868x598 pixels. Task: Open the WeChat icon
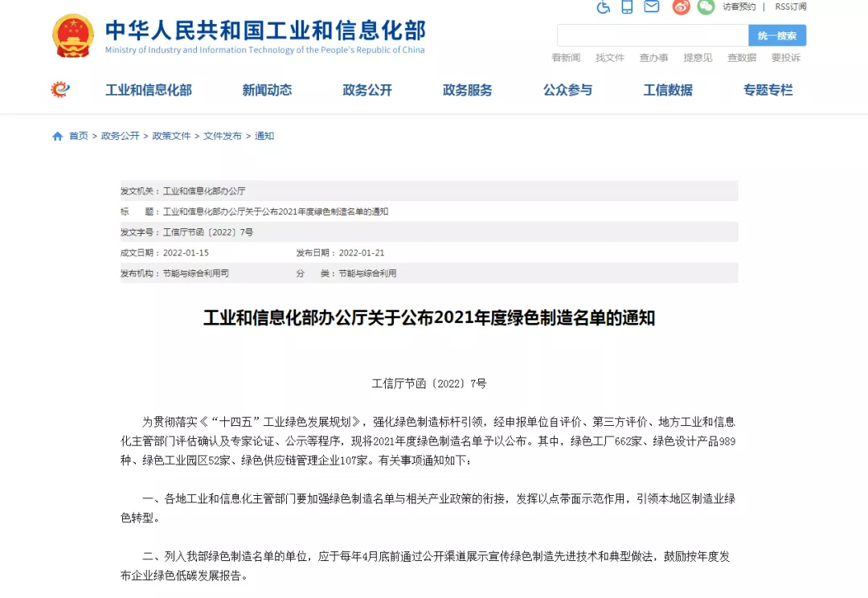click(706, 6)
